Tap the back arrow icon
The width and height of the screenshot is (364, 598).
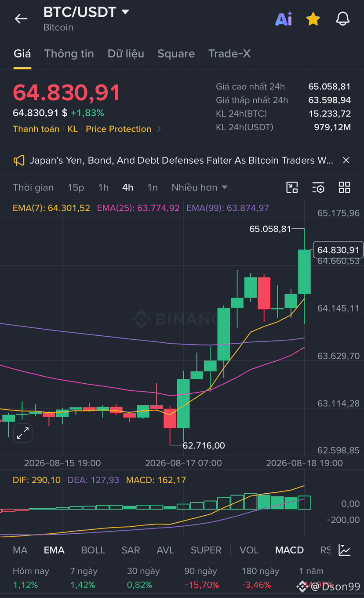click(21, 18)
